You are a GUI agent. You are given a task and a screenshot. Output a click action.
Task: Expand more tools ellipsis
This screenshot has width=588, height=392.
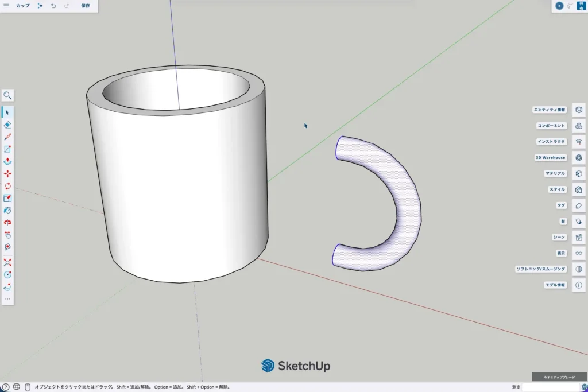click(x=7, y=299)
